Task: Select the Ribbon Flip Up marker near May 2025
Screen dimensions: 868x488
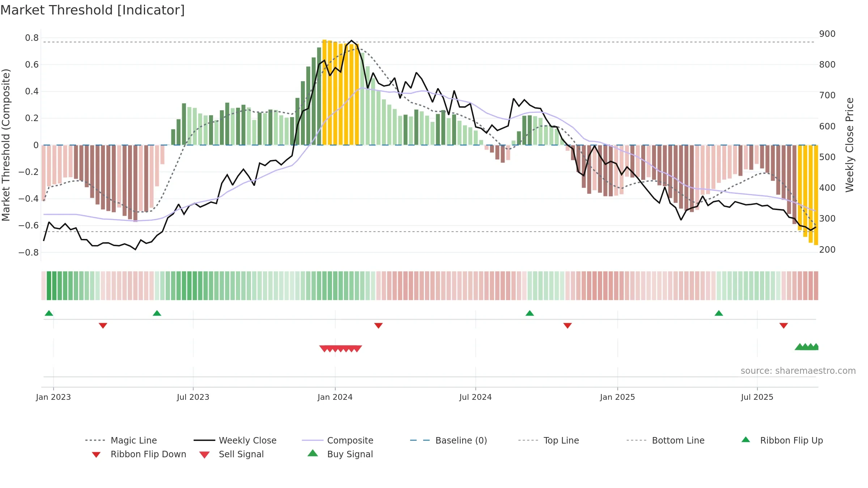Action: pyautogui.click(x=719, y=313)
